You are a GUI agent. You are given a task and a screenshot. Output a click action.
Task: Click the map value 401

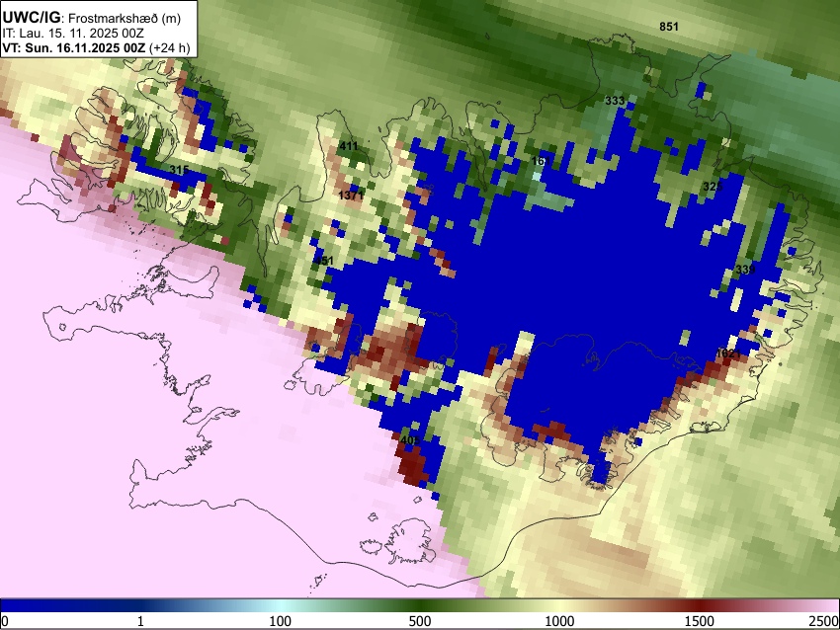click(x=409, y=440)
